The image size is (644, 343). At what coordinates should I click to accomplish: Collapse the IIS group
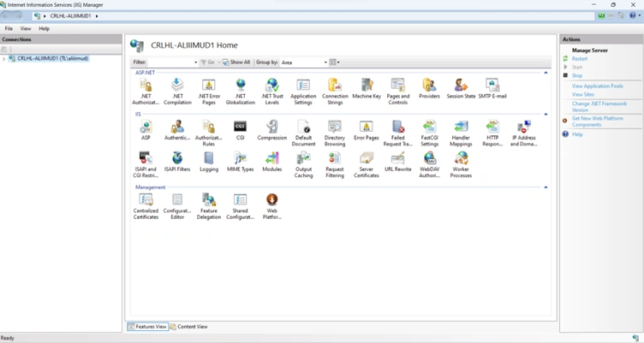[x=546, y=114]
